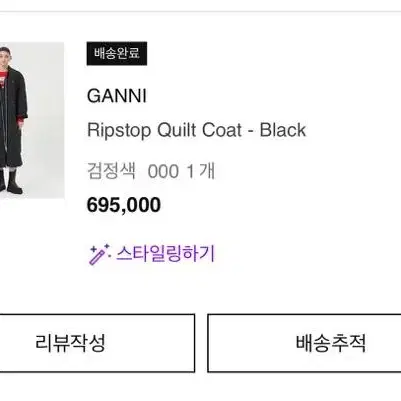This screenshot has height=401, width=401.
Task: Click the 배송완료 status badge
Action: pyautogui.click(x=117, y=53)
